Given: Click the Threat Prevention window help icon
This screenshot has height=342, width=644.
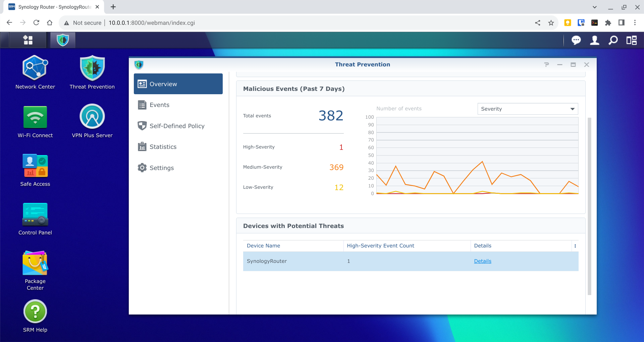Looking at the screenshot, I should coord(547,65).
